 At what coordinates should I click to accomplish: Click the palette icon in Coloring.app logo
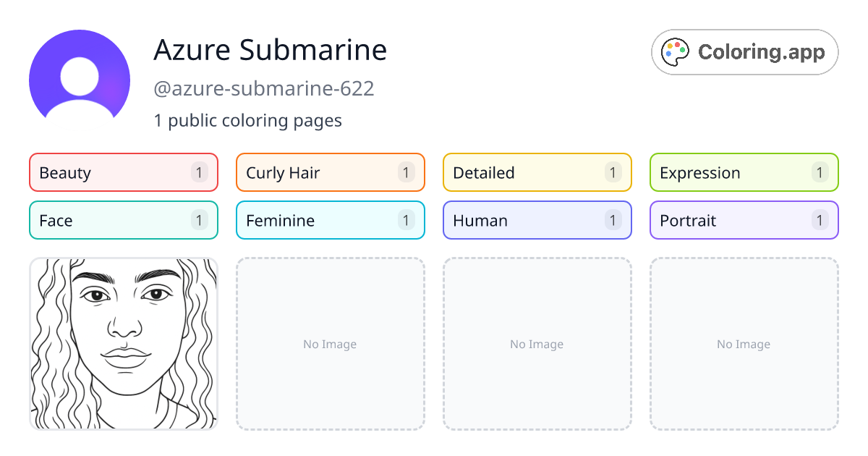coord(676,51)
